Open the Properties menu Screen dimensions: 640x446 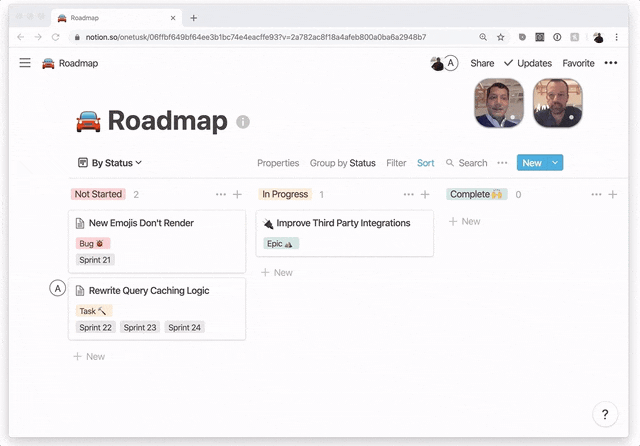click(278, 163)
